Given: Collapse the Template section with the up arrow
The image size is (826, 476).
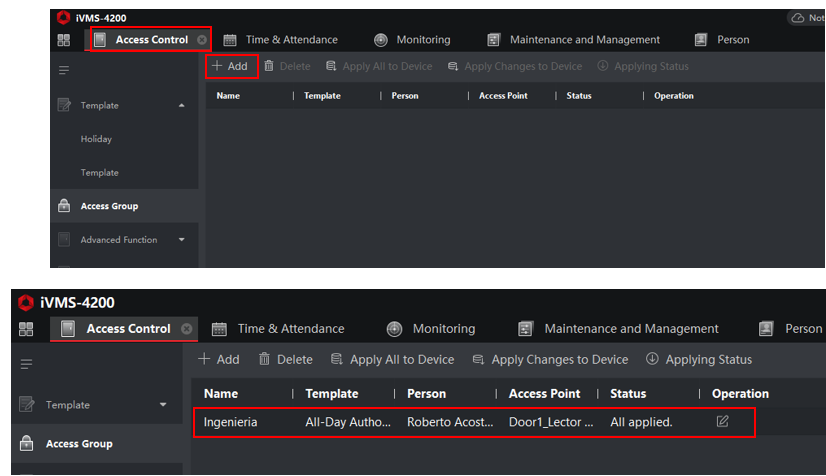Looking at the screenshot, I should (x=182, y=105).
